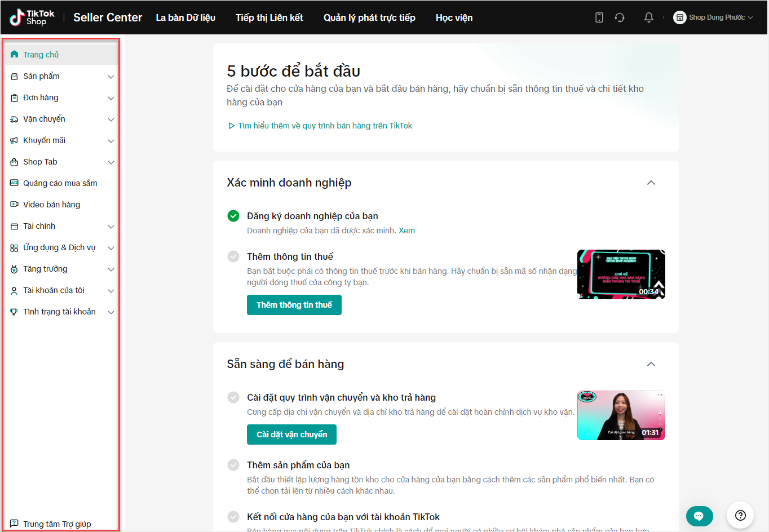Click the Cài đặt vận chuyển button
Image resolution: width=769 pixels, height=532 pixels.
pos(291,435)
